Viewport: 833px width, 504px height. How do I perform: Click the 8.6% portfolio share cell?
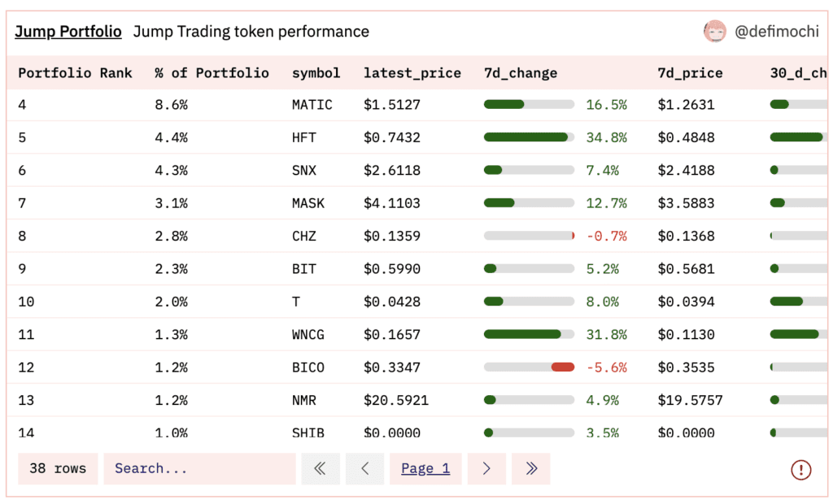[x=171, y=105]
